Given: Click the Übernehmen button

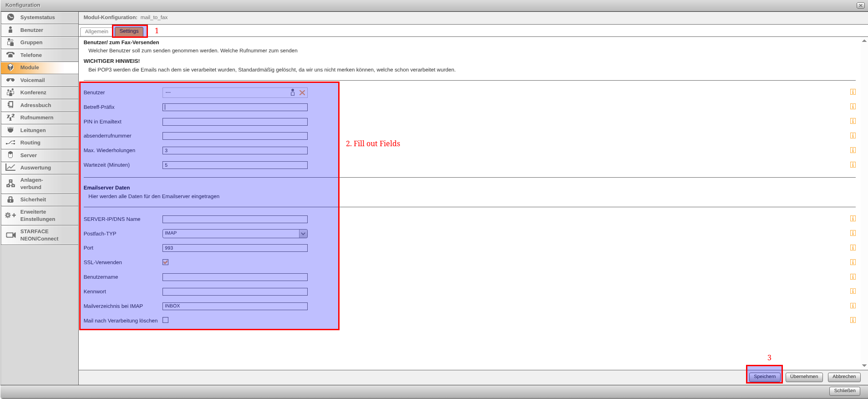Looking at the screenshot, I should pyautogui.click(x=804, y=377).
